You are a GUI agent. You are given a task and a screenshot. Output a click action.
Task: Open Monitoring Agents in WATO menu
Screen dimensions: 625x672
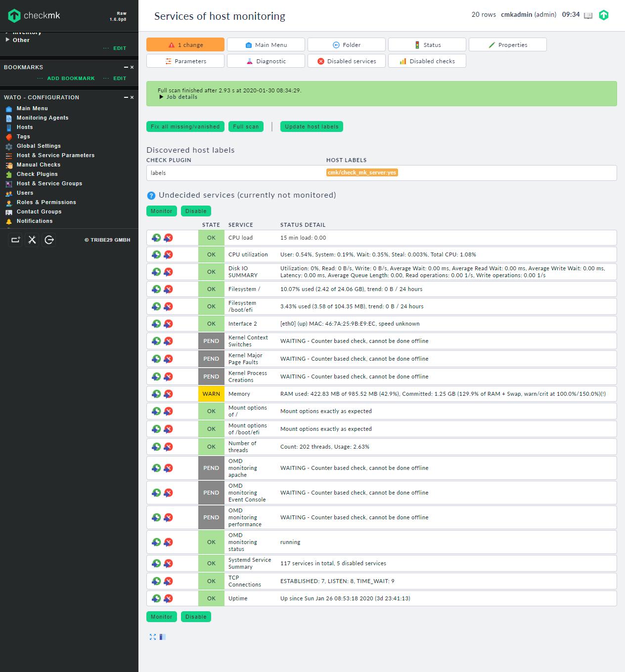pyautogui.click(x=43, y=118)
